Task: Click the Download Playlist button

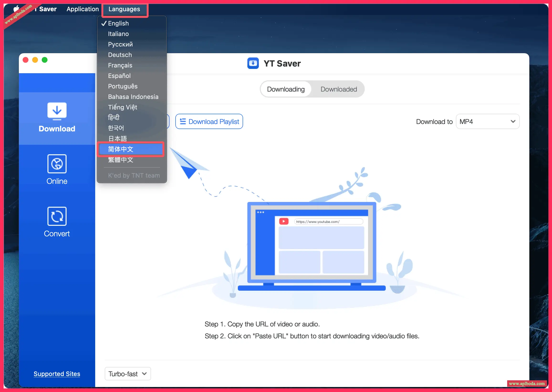Action: 209,121
